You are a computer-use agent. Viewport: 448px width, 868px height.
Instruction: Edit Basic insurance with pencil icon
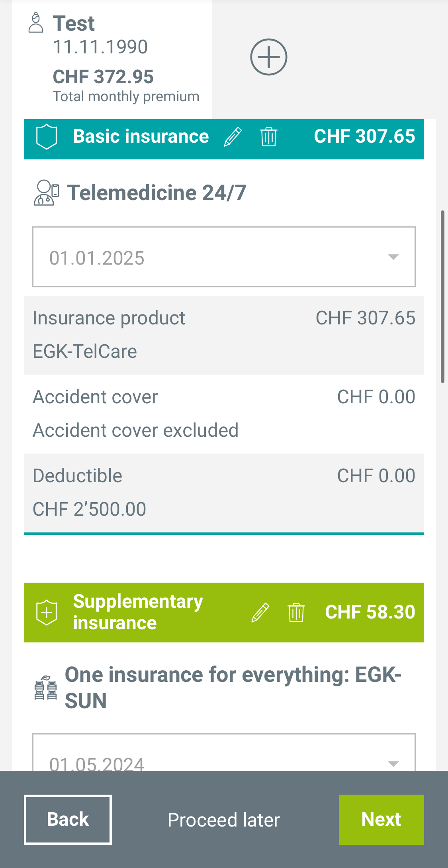(233, 137)
